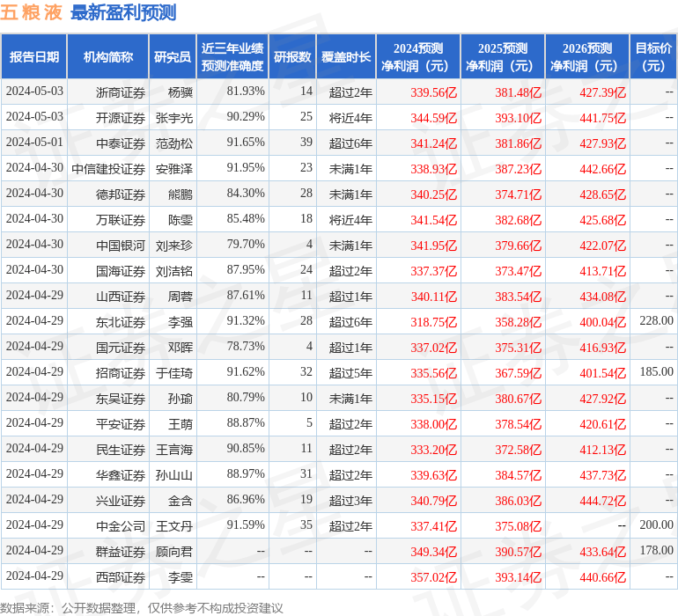
Task: Click the 目标价 column header
Action: pyautogui.click(x=653, y=57)
